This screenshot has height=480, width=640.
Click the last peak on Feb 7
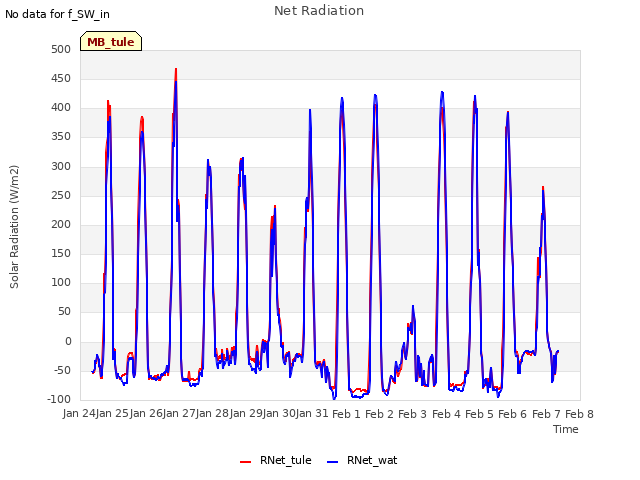(x=543, y=187)
